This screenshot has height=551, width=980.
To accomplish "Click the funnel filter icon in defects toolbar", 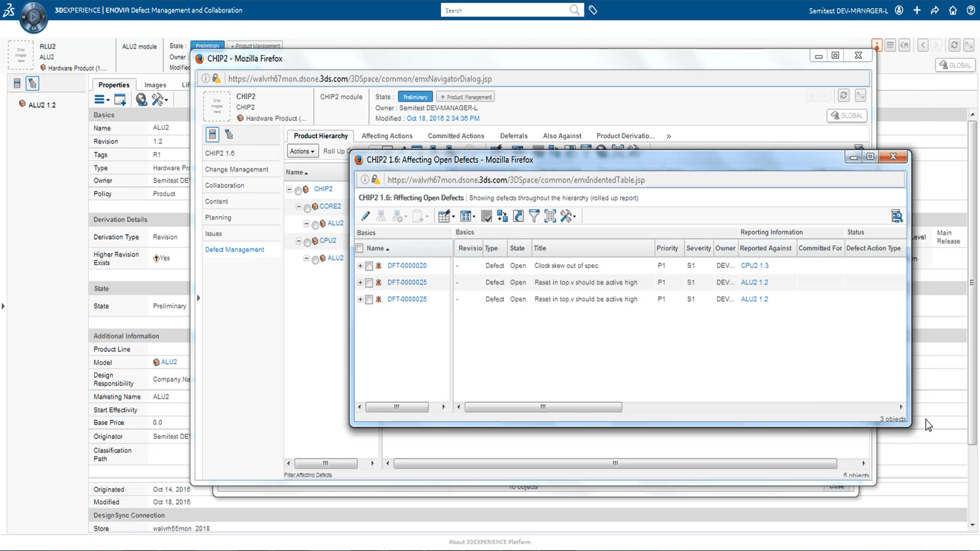I will click(534, 216).
